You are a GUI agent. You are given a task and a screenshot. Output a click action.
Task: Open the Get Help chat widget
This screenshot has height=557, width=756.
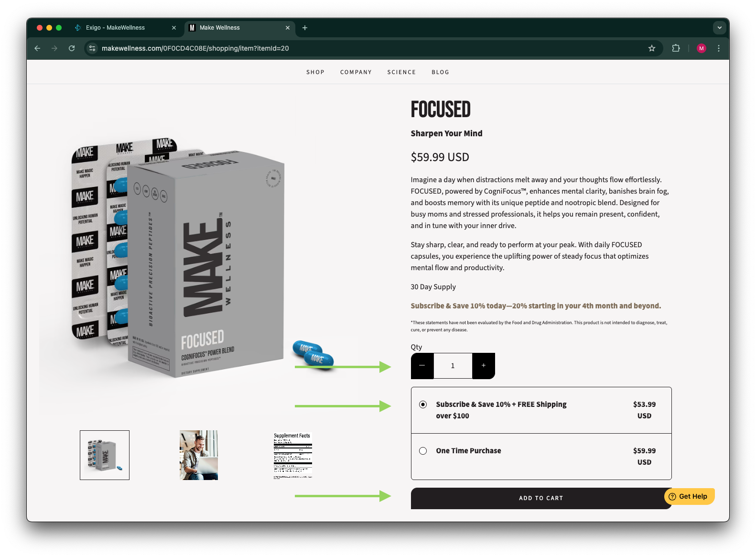pyautogui.click(x=689, y=496)
